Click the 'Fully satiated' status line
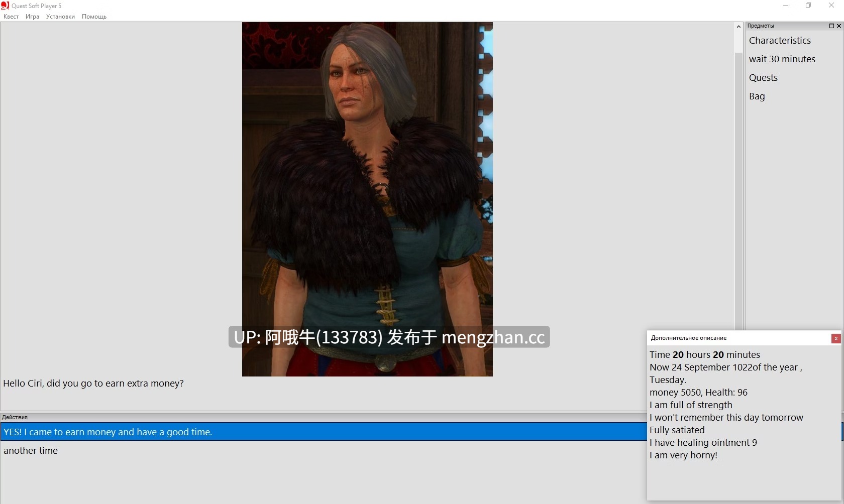844x504 pixels. coord(677,430)
